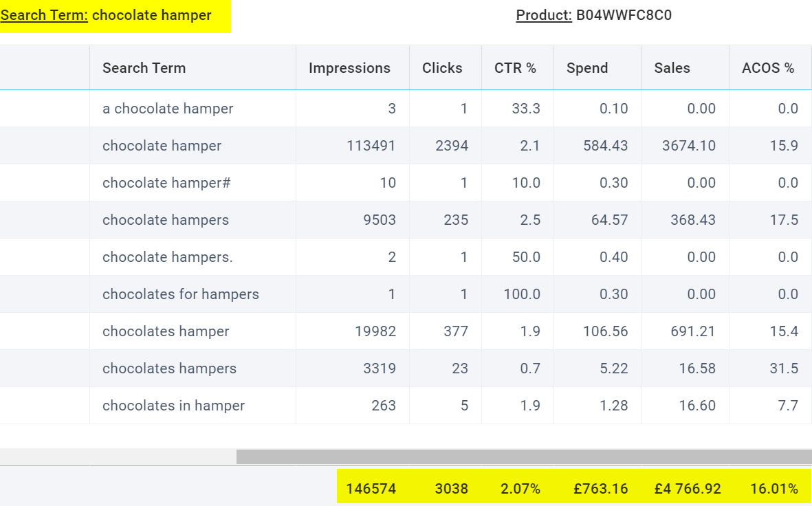812x506 pixels.
Task: Sort by the Sales column header
Action: click(x=672, y=68)
